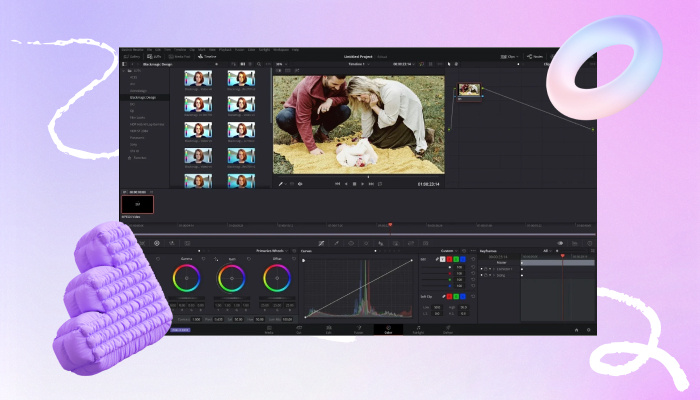
Task: Select the Blackmagic Design LUT folder
Action: coord(145,97)
